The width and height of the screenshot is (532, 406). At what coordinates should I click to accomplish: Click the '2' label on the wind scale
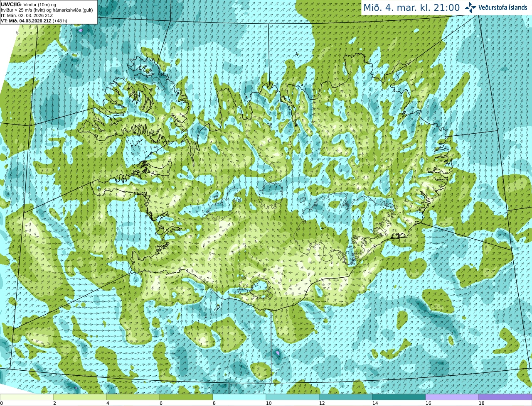tap(54, 403)
